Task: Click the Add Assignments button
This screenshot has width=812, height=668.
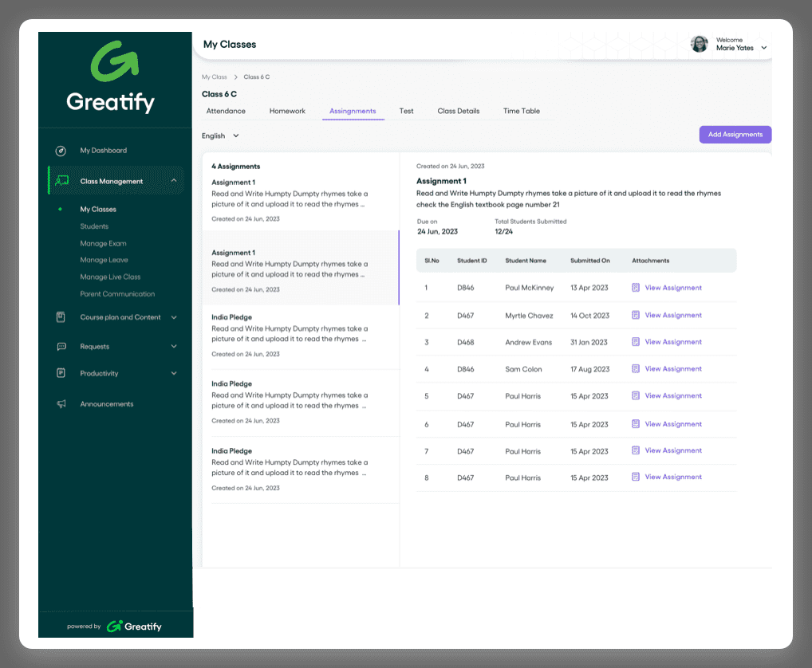Action: click(x=735, y=135)
